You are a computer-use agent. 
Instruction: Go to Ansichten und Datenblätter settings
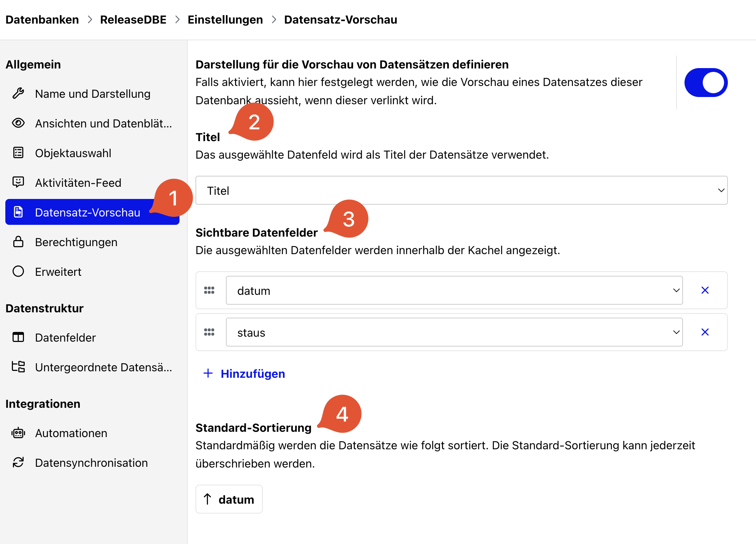click(92, 123)
